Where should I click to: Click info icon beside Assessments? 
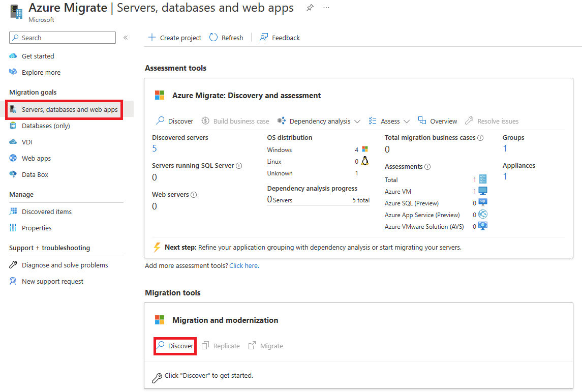coord(427,167)
